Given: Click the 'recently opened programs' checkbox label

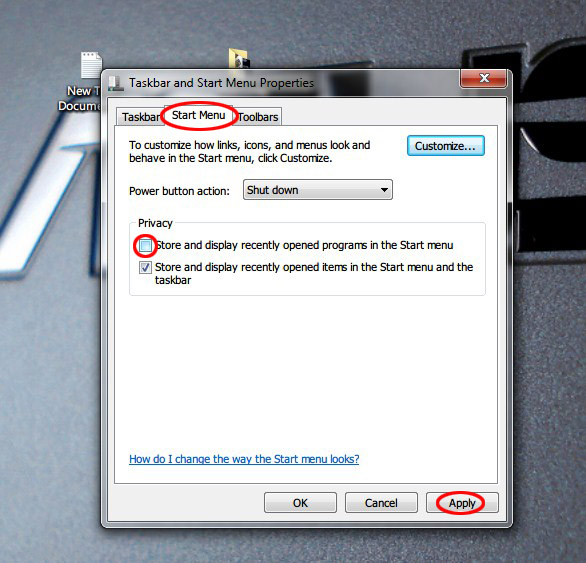Looking at the screenshot, I should pyautogui.click(x=304, y=245).
